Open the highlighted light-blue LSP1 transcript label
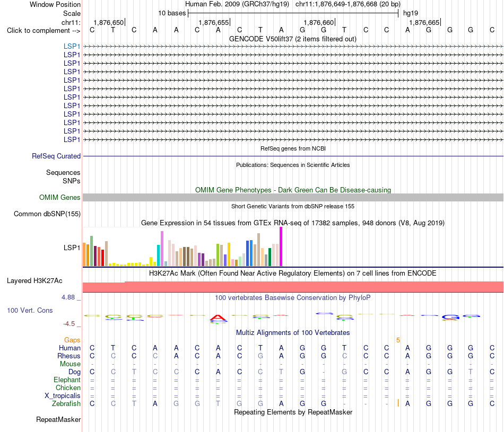The image size is (504, 432). pos(72,46)
